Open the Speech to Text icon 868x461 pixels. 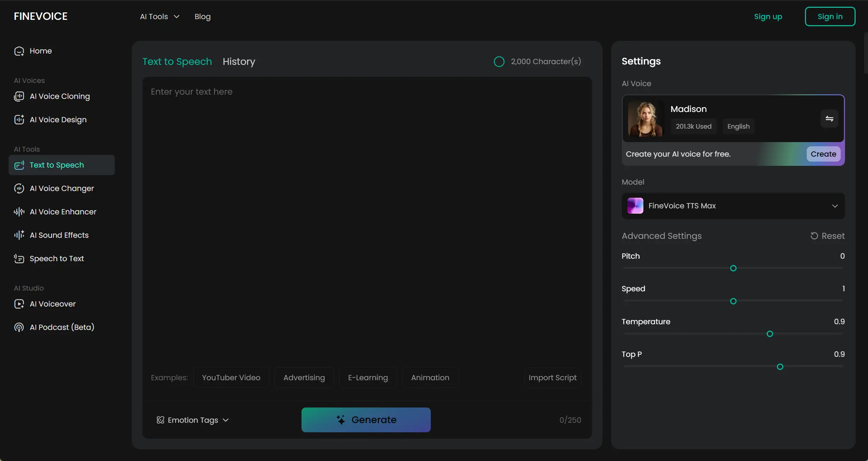[19, 259]
